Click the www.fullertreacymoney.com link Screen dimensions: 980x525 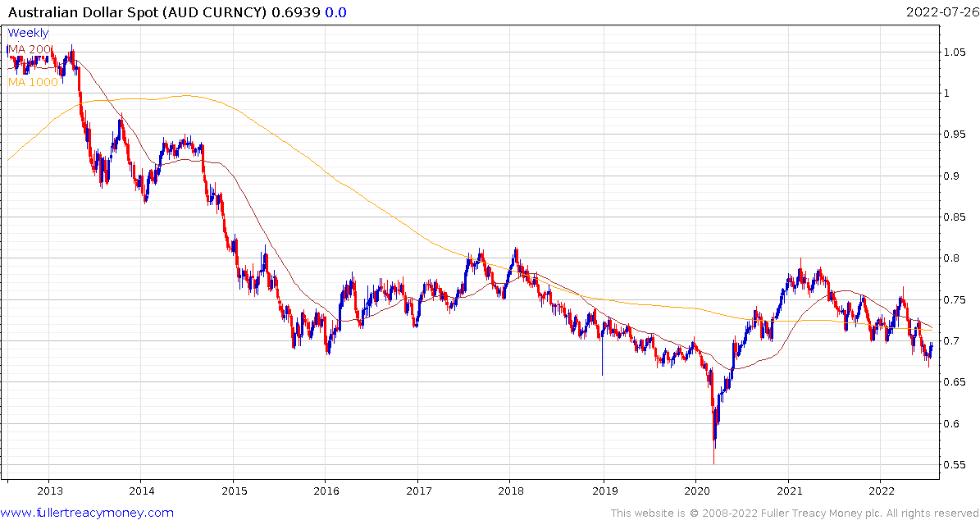tap(88, 514)
